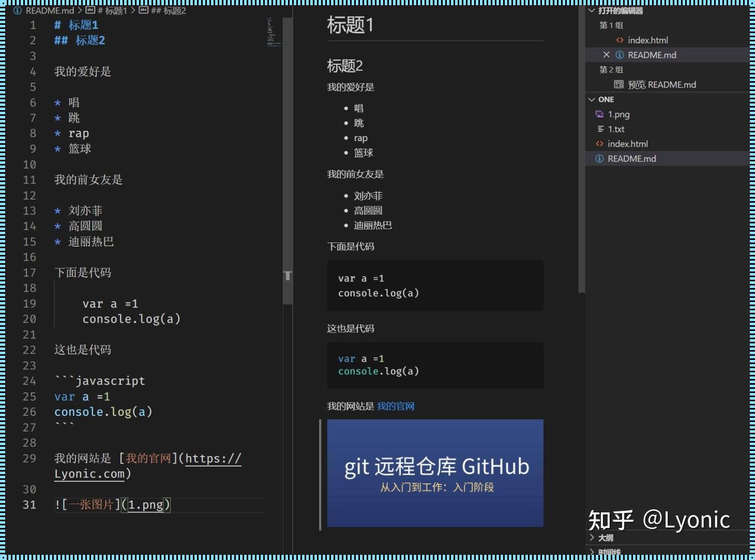Click index.html file icon in 第 1 组
Viewport: 755px width, 560px height.
click(620, 40)
